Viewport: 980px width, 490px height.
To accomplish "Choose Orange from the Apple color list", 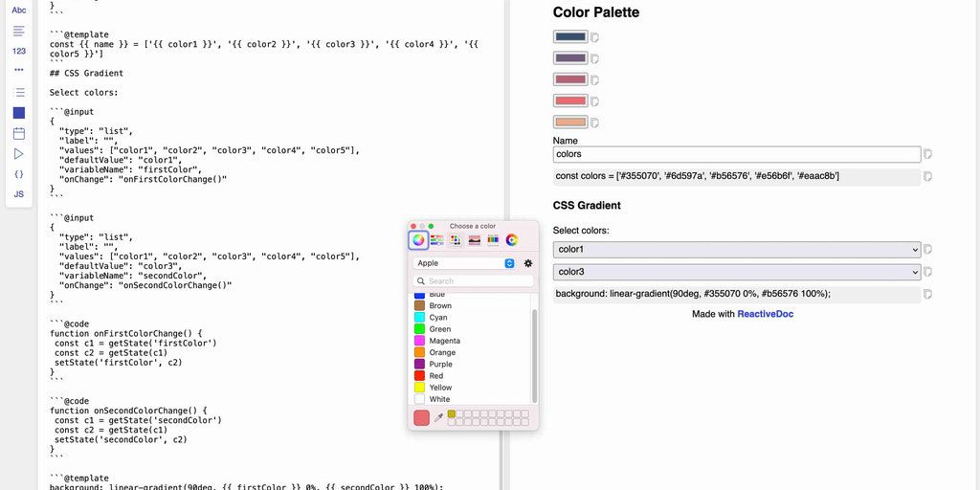I will coord(442,352).
